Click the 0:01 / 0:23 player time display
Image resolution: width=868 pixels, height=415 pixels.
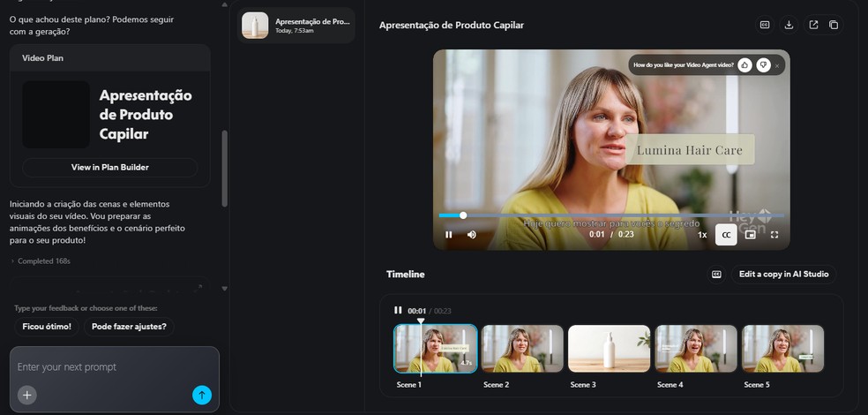[611, 234]
